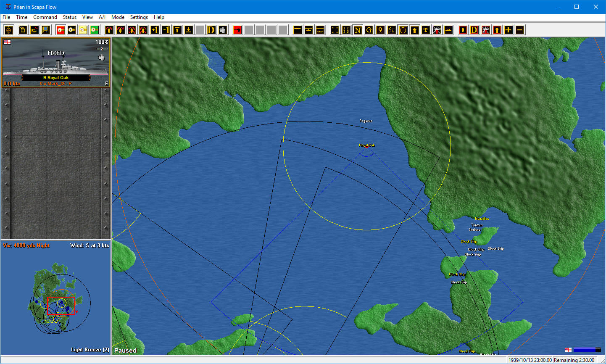606x364 pixels.
Task: Open the A/I menu
Action: pyautogui.click(x=102, y=17)
